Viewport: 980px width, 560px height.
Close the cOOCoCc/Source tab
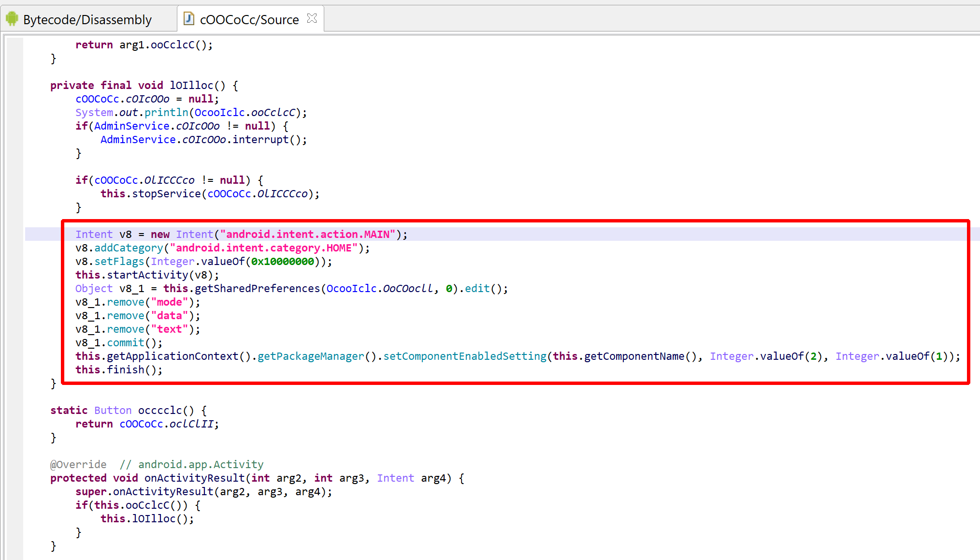pos(312,18)
